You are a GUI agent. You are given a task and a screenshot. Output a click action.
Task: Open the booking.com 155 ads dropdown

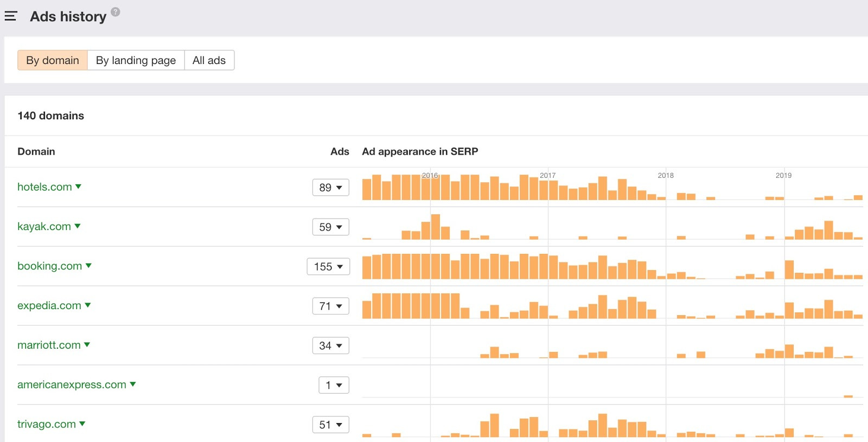point(328,267)
